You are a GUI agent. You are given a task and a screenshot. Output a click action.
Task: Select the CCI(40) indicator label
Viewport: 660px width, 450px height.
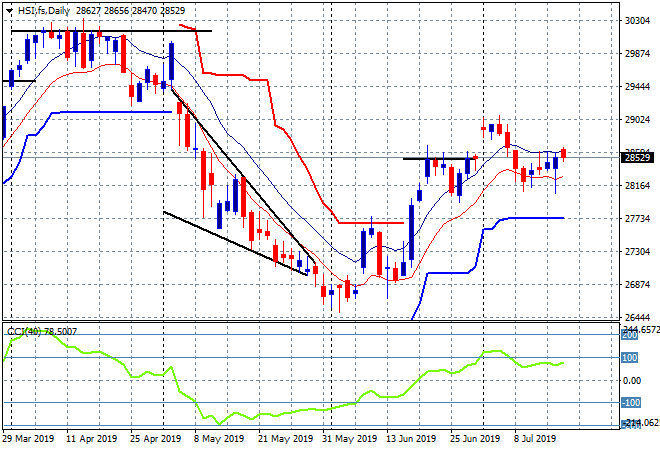(x=24, y=332)
